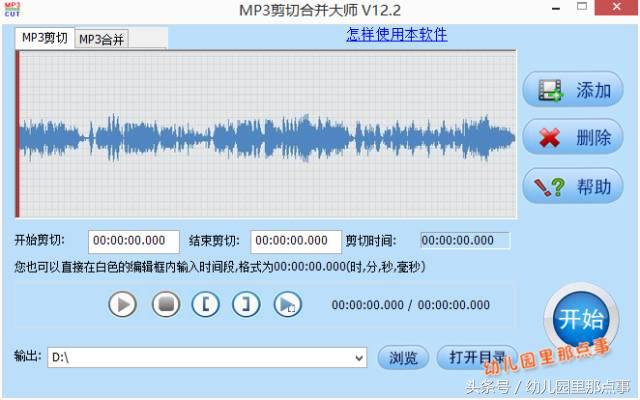
Task: Click the 删除 delete button
Action: pos(573,137)
